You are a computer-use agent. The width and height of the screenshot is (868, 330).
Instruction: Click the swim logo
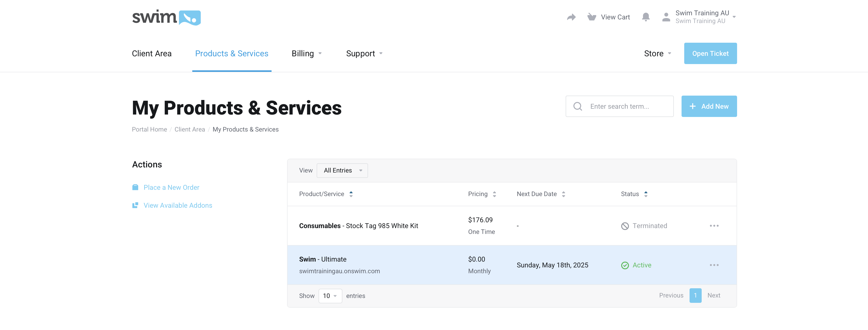166,17
